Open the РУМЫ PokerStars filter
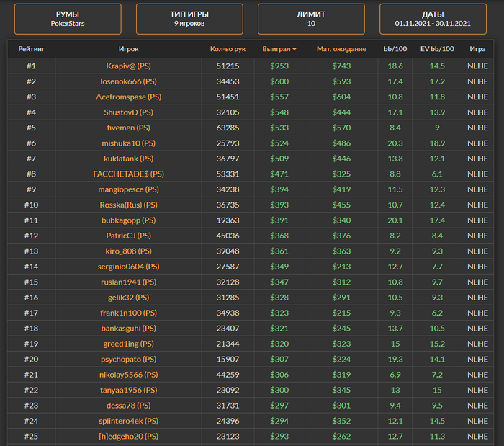Screen dimensions: 504x446 (68, 19)
